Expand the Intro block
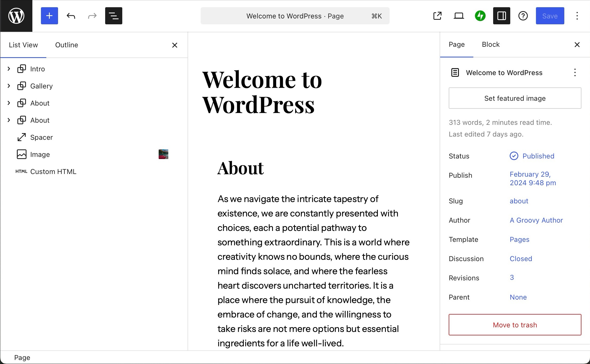 [x=8, y=69]
